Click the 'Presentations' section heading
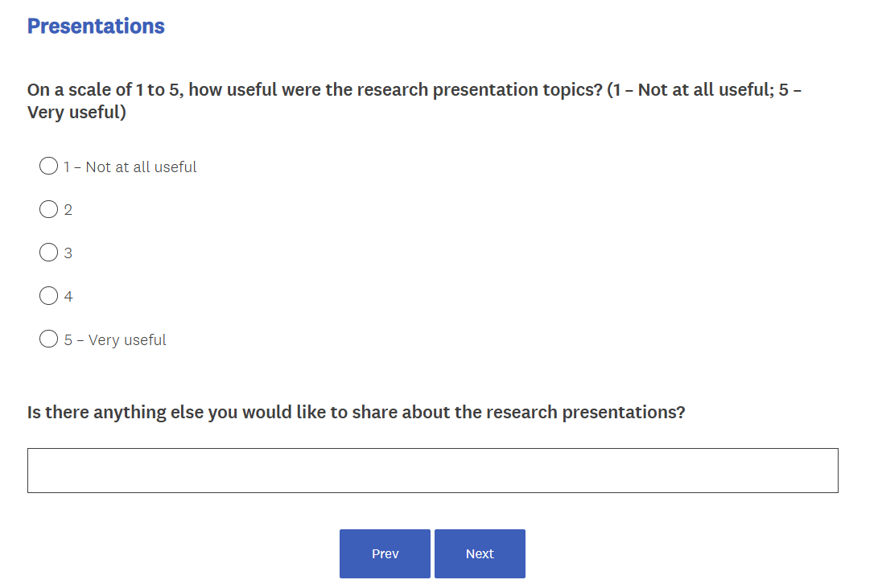 pyautogui.click(x=96, y=26)
